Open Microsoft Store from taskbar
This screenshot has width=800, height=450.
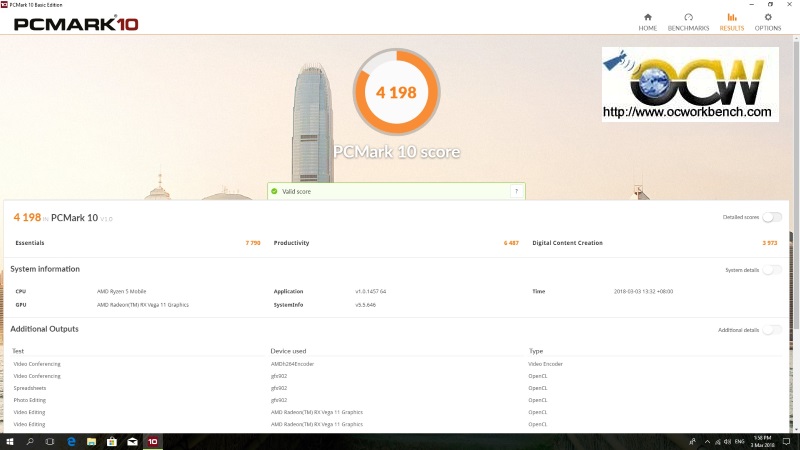coord(112,442)
